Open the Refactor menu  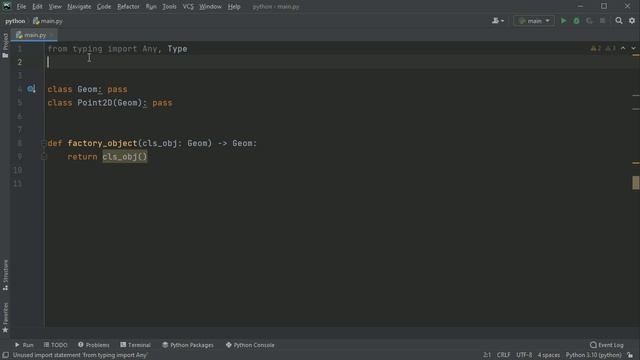click(x=128, y=7)
